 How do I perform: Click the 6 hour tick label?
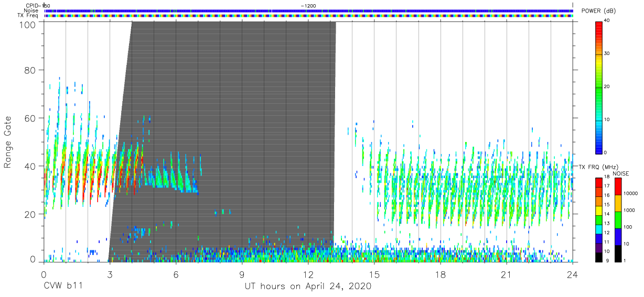[176, 274]
